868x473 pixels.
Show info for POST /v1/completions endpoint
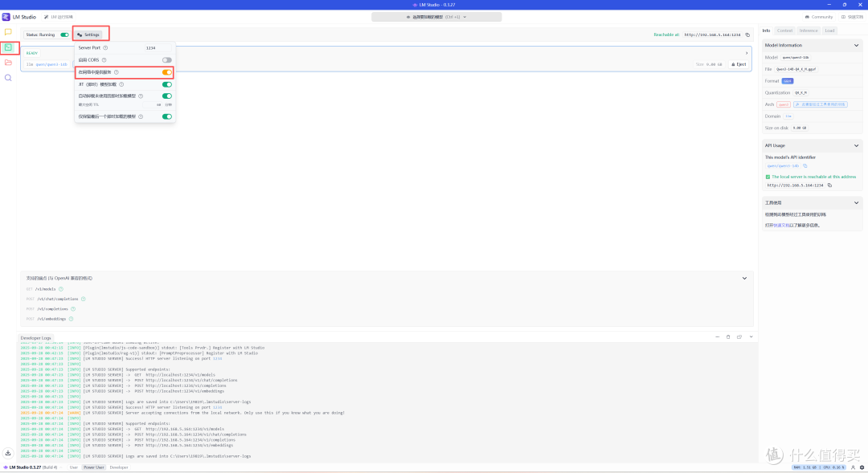[73, 308]
